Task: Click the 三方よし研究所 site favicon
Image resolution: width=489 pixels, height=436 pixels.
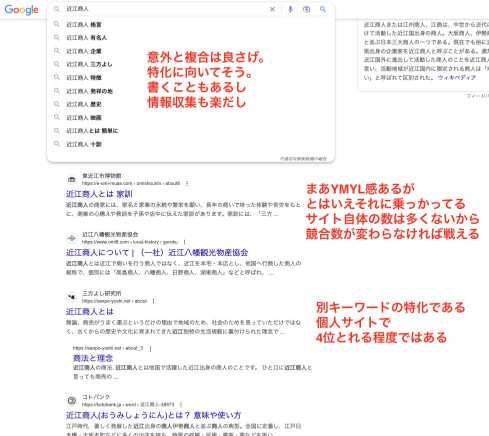Action: 71,297
